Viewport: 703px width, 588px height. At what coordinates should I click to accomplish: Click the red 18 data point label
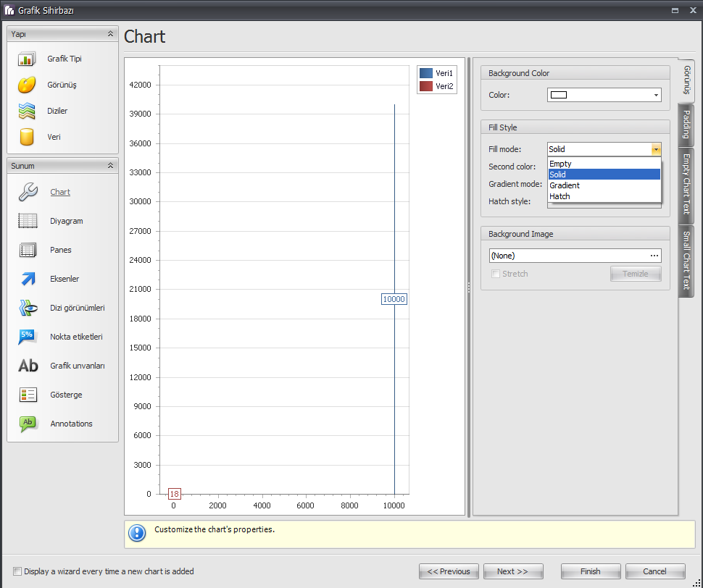tap(175, 494)
